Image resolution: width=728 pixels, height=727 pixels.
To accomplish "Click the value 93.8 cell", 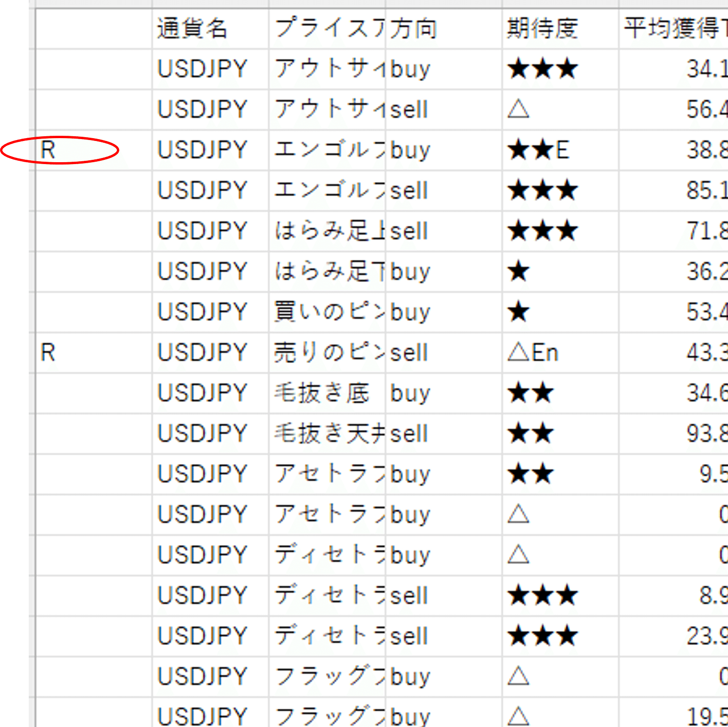I will pos(674,434).
